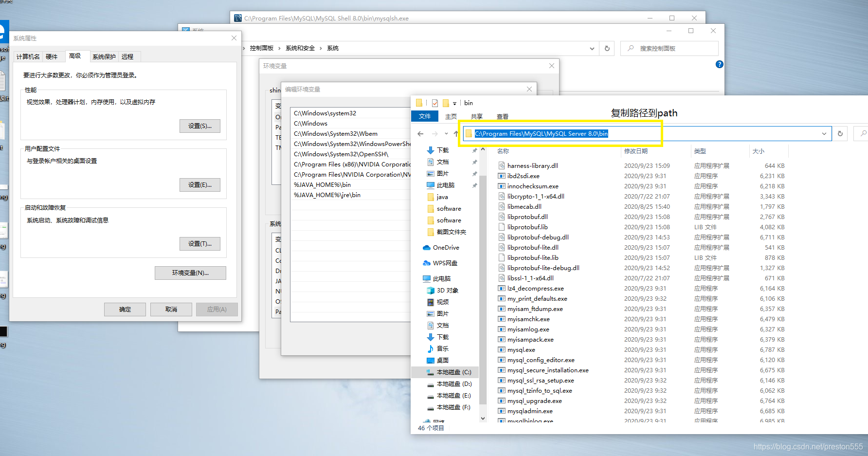Go forward in File Explorer
This screenshot has width=868, height=456.
click(x=434, y=134)
